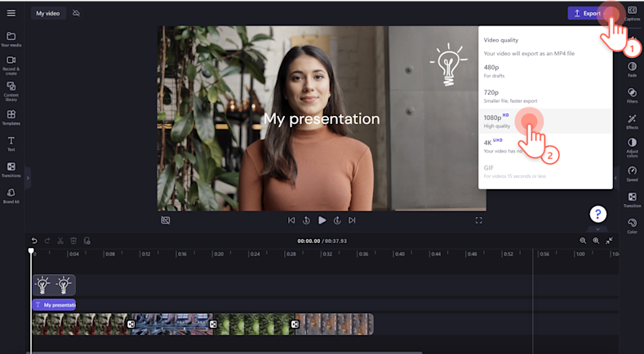
Task: Click the trash delete icon
Action: tap(73, 241)
